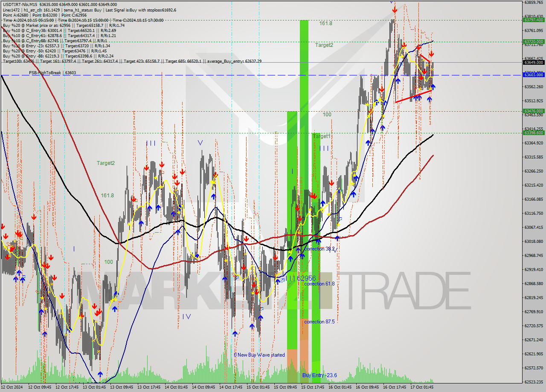The width and height of the screenshot is (546, 392).
Task: Click the 62523.235 price axis value
Action: (533, 382)
